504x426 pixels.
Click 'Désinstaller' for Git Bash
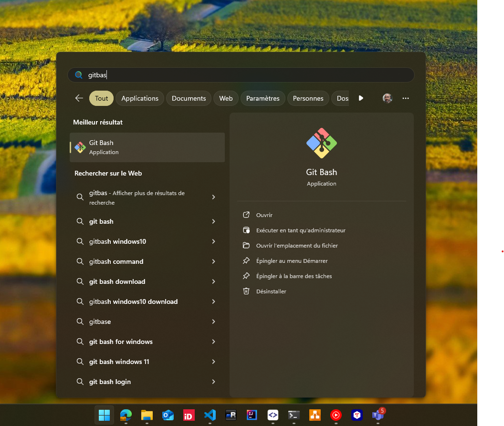tap(271, 291)
